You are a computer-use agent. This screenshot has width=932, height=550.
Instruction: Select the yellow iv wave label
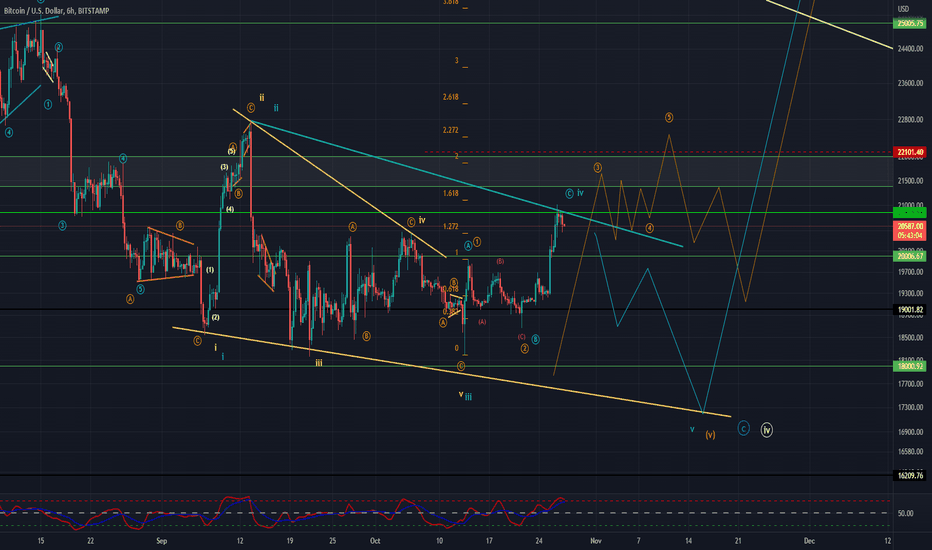point(422,220)
